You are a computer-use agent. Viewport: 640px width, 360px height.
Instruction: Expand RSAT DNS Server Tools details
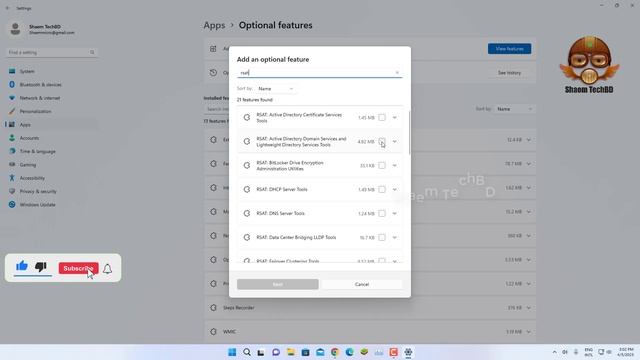(x=395, y=213)
